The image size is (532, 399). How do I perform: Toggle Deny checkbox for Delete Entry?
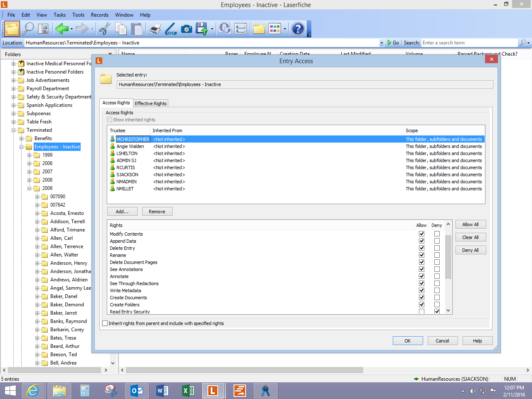point(437,248)
